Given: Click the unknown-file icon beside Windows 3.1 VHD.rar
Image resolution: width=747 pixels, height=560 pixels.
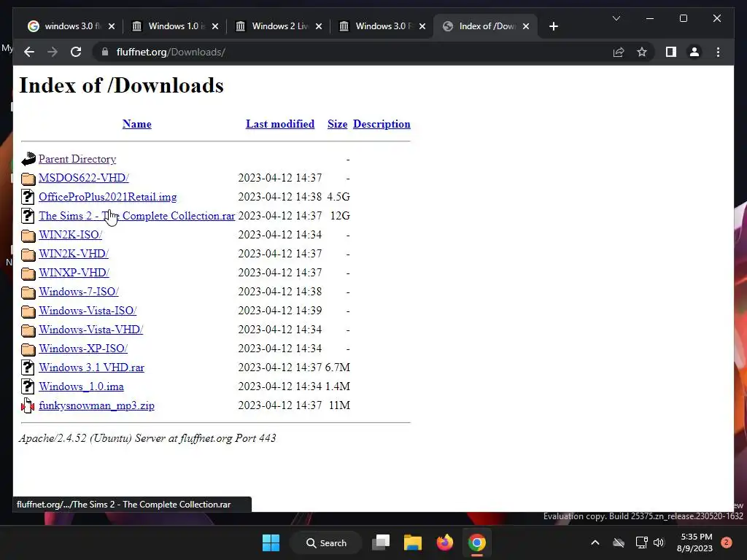Looking at the screenshot, I should [28, 367].
